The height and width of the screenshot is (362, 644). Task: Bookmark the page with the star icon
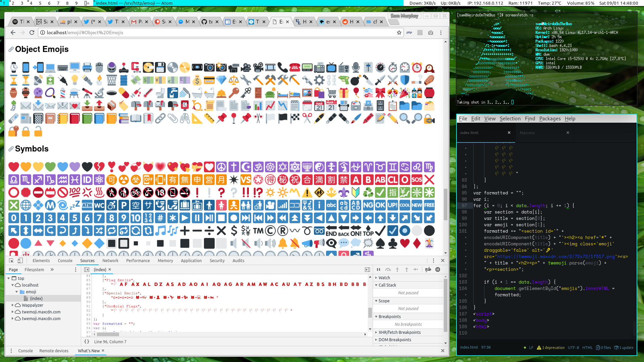[x=399, y=33]
